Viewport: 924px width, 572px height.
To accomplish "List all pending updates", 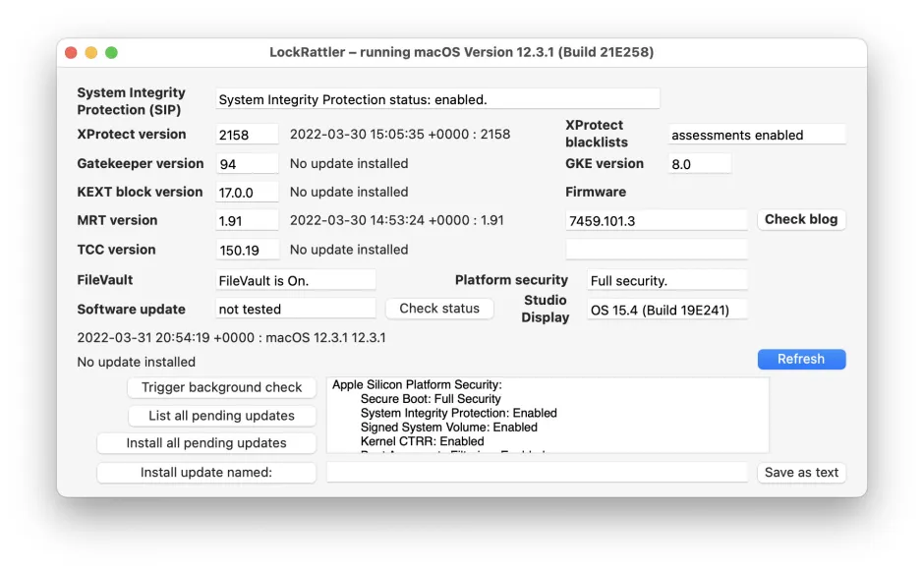I will 221,416.
